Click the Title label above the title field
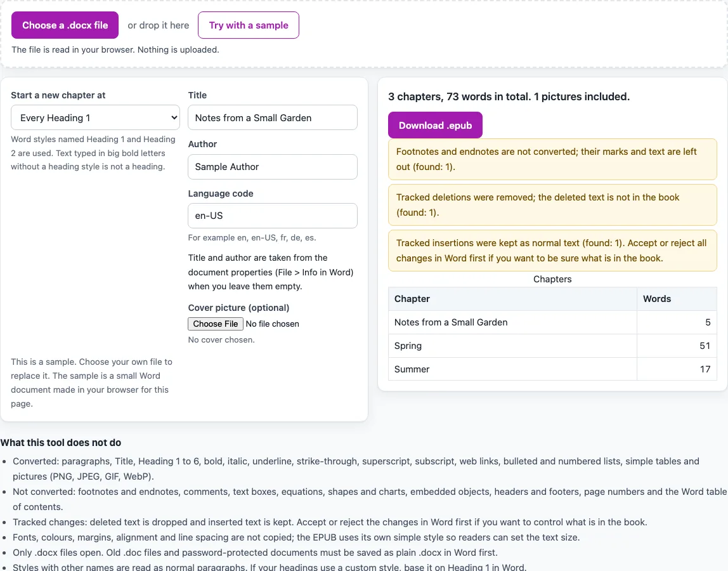The width and height of the screenshot is (728, 571). click(197, 95)
